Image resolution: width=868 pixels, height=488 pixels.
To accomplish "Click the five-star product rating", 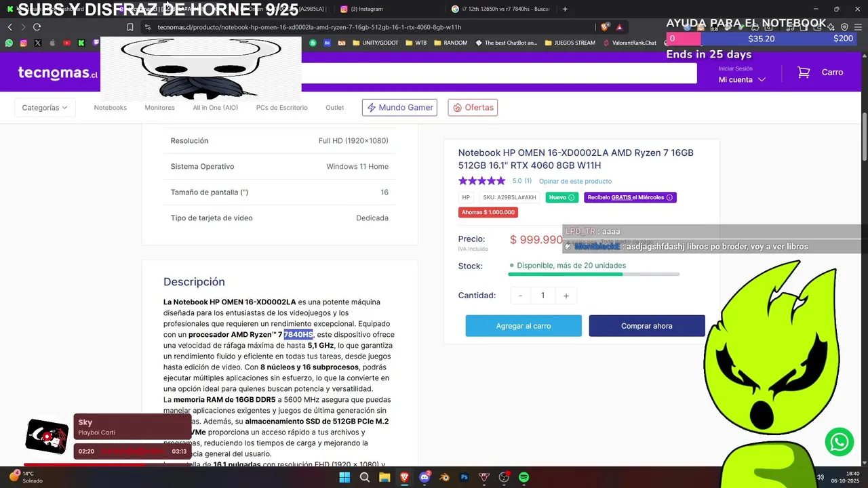I will 481,181.
